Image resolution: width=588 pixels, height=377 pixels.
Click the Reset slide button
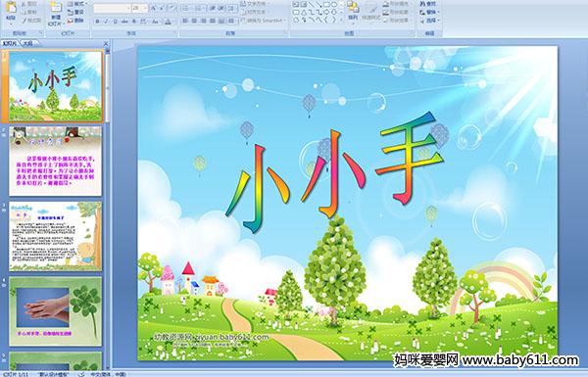click(75, 12)
